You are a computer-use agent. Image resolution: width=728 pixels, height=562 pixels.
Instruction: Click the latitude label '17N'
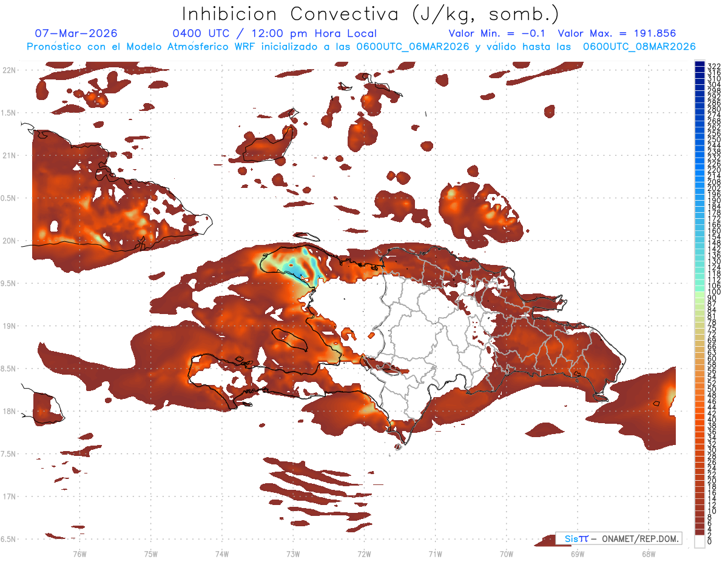coord(8,497)
